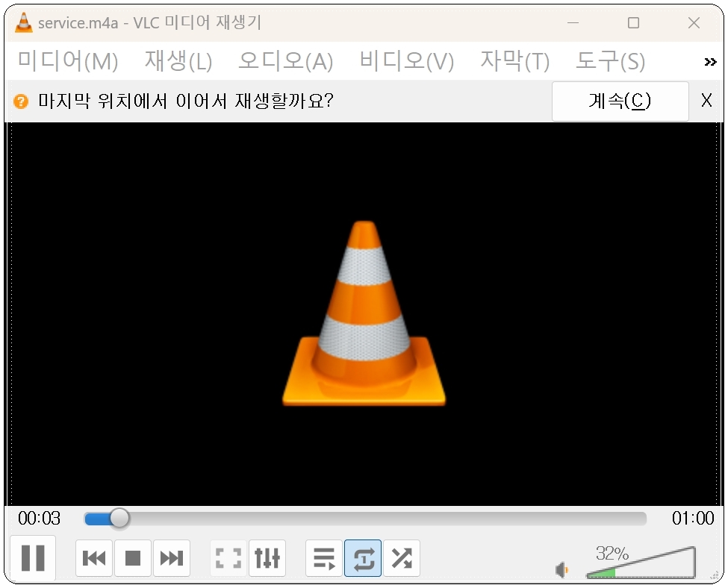The image size is (728, 588).
Task: Dismiss the resume playback prompt with X
Action: click(706, 100)
